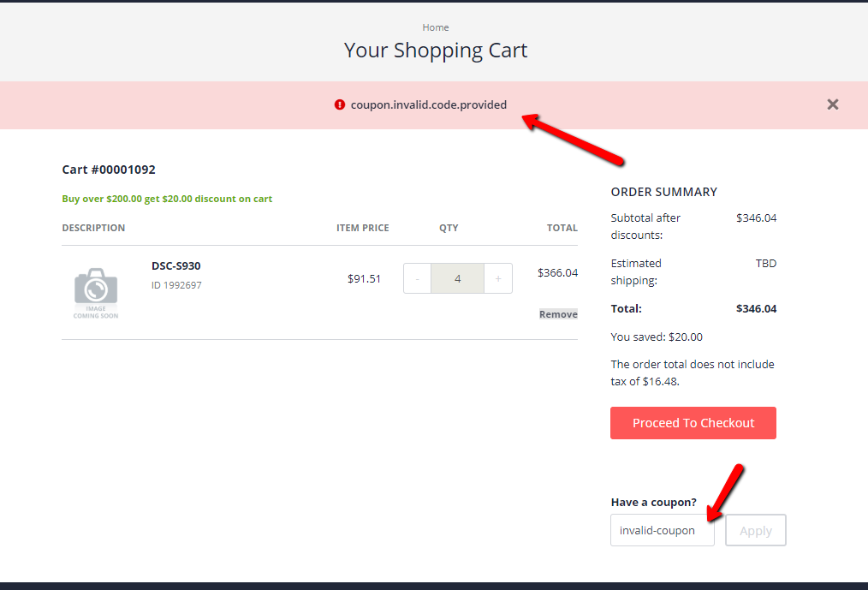Click the invalid-coupon text field
Image resolution: width=868 pixels, height=590 pixels.
point(662,530)
